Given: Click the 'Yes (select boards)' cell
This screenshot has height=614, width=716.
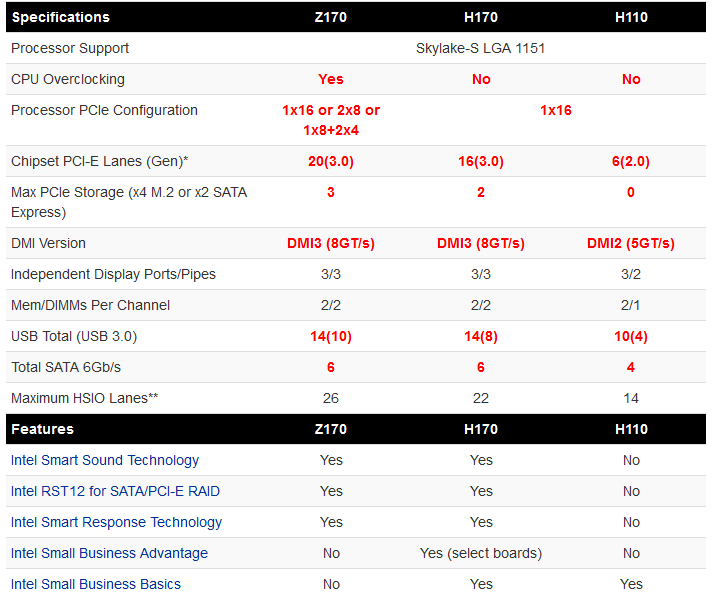Looking at the screenshot, I should 481,553.
